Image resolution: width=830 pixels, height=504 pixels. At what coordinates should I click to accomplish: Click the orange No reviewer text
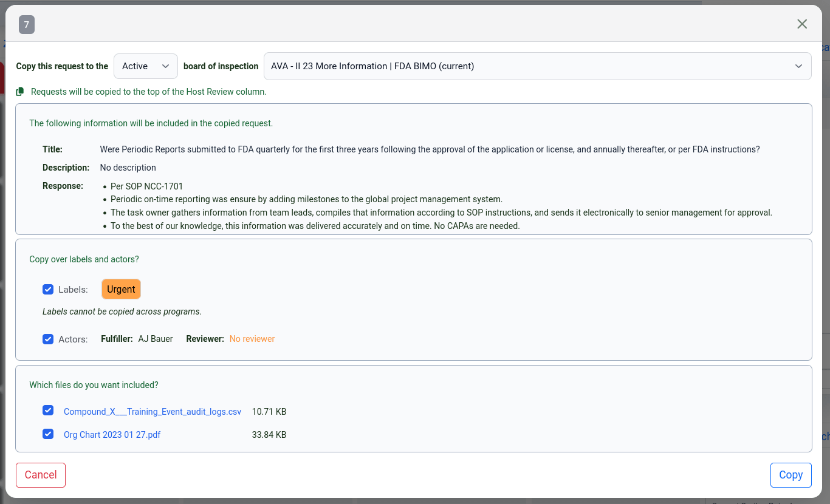click(x=252, y=339)
